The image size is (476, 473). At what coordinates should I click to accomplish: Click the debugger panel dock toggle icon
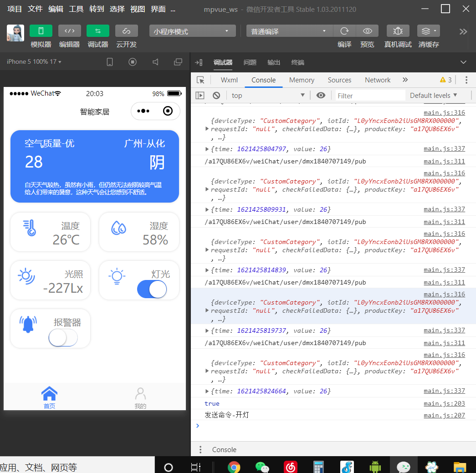[x=199, y=62]
